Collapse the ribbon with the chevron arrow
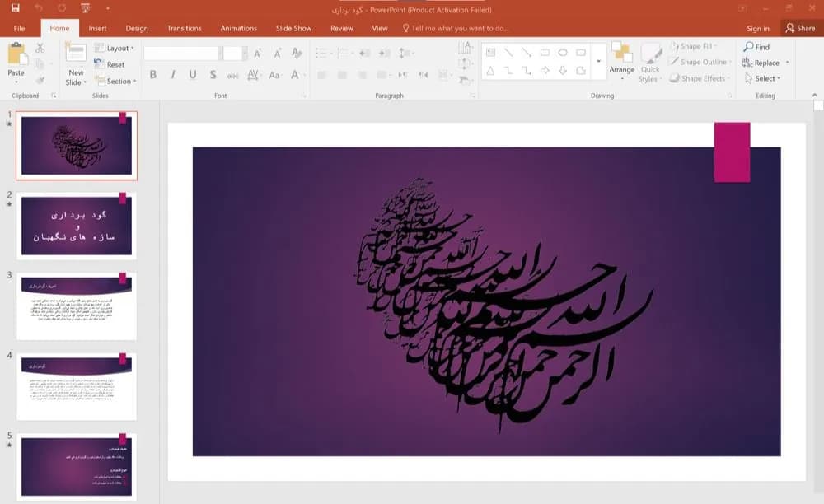The image size is (824, 504). 815,95
